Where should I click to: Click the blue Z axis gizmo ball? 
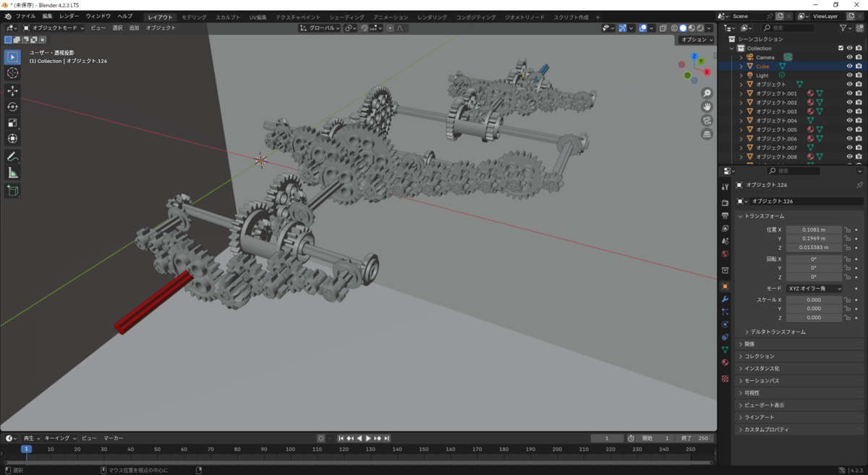click(x=694, y=56)
